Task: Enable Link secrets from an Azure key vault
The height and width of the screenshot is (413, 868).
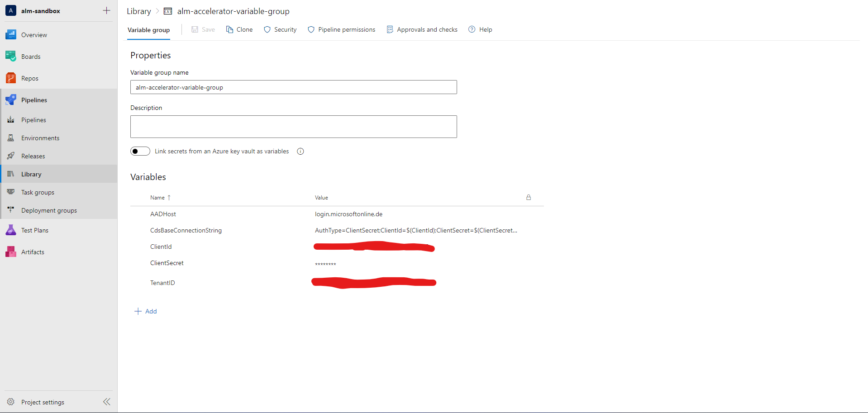Action: (x=140, y=151)
